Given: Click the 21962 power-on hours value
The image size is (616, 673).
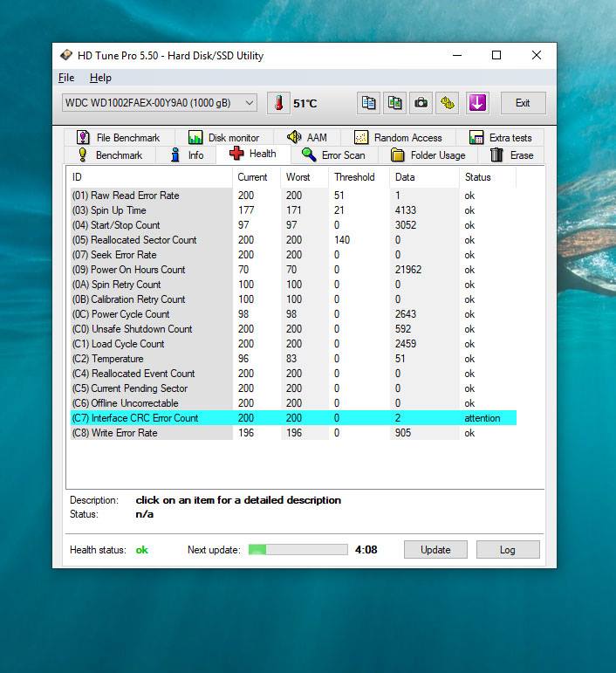Looking at the screenshot, I should click(x=408, y=270).
